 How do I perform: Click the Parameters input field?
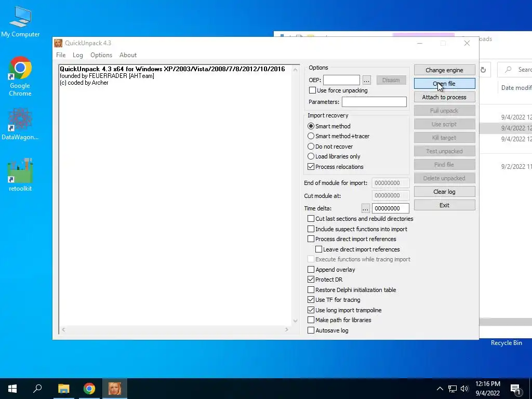(374, 102)
